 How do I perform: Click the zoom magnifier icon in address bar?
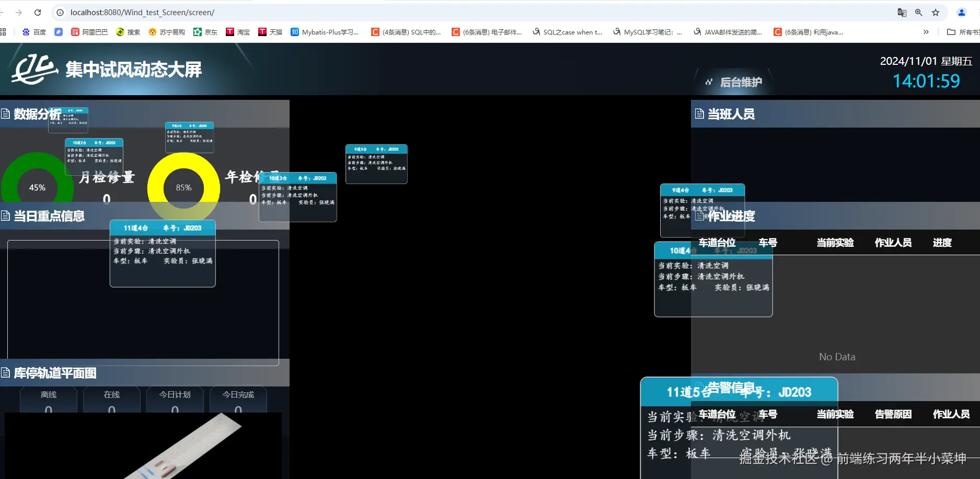[918, 13]
